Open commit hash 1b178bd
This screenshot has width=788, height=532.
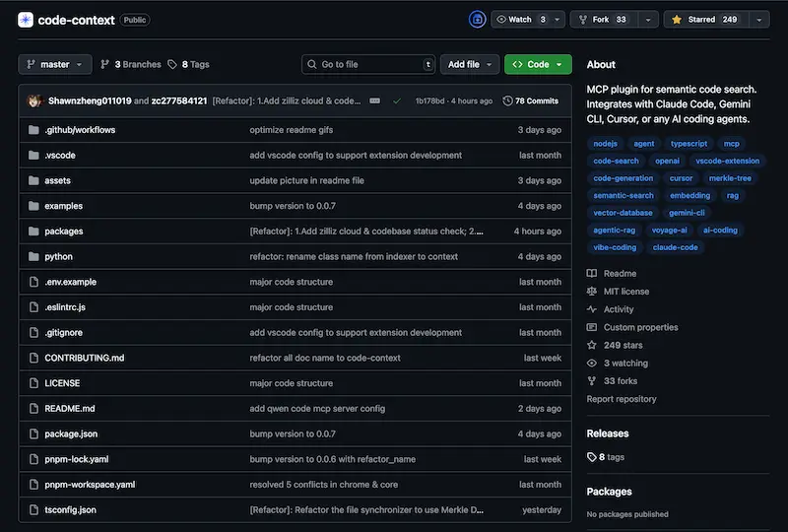(429, 101)
